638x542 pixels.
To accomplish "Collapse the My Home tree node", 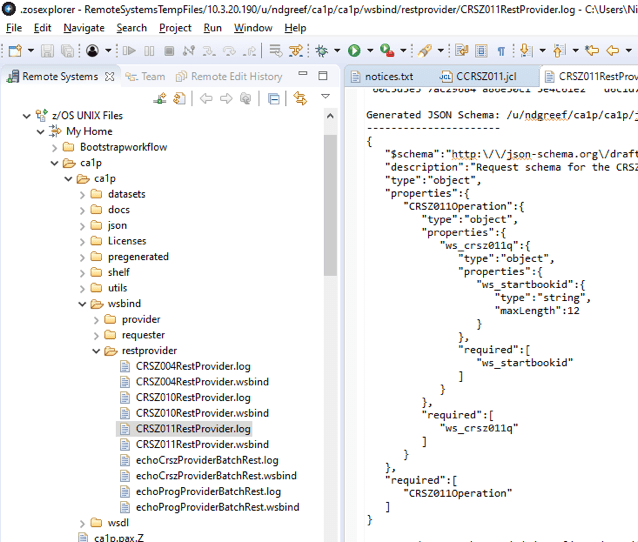I will (40, 132).
